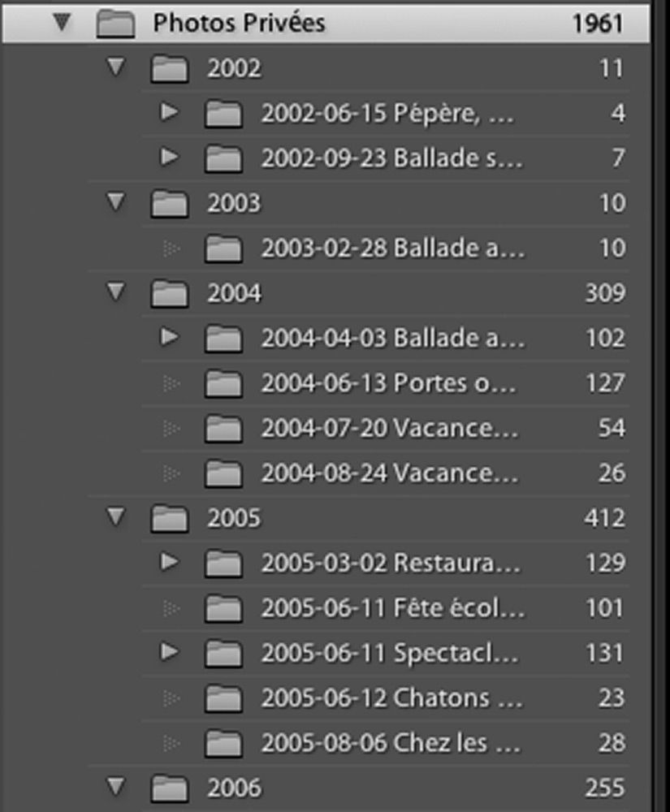Select the 2004-07-20 Vacance folder
The image size is (670, 812).
pos(385,428)
